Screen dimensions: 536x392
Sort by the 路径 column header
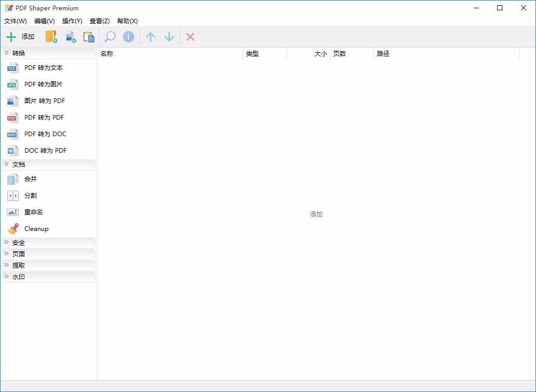[446, 54]
